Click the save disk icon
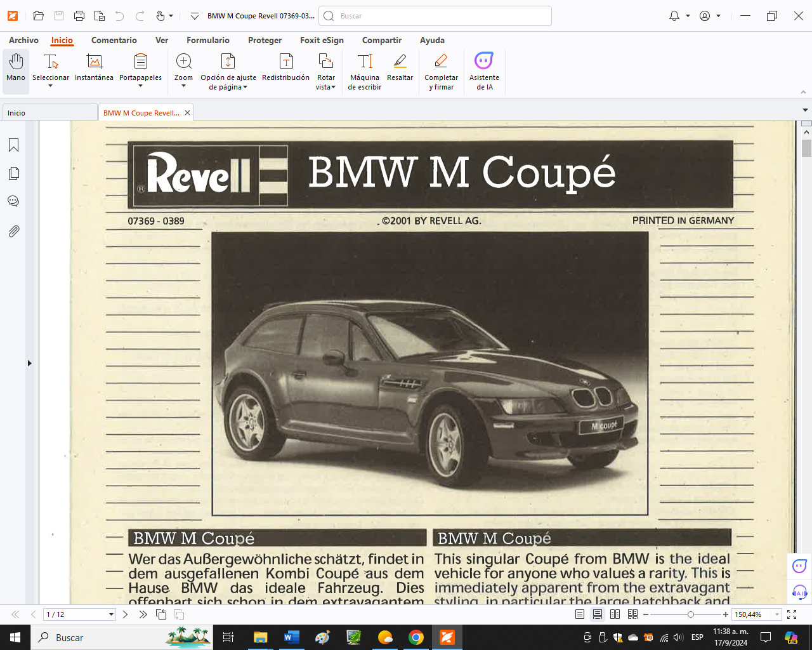The height and width of the screenshot is (650, 812). point(59,16)
